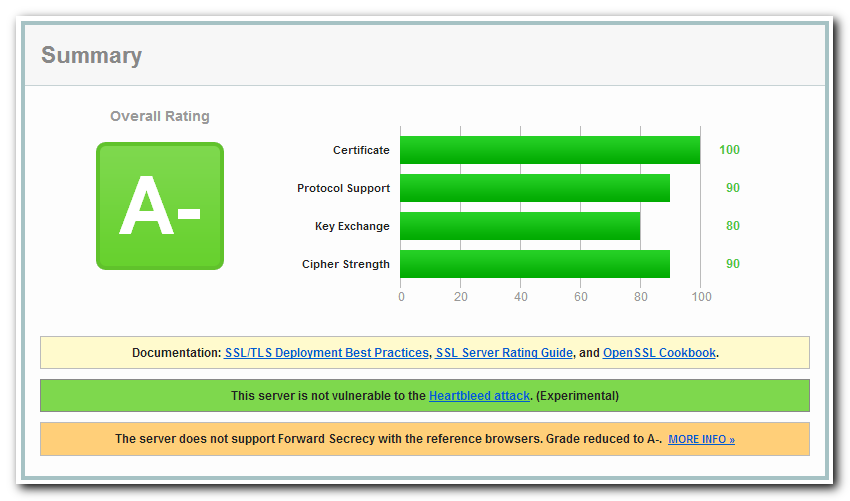Click the Documentation: label
Image resolution: width=850 pixels, height=501 pixels.
(177, 353)
